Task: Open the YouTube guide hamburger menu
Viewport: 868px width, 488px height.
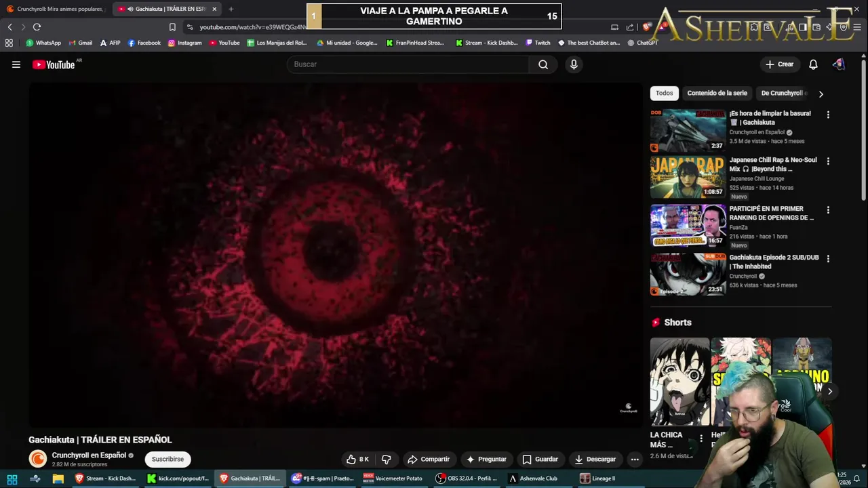Action: (16, 64)
